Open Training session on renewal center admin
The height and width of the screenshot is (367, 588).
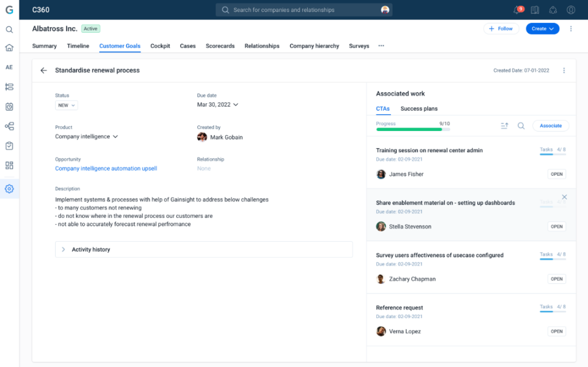point(429,150)
